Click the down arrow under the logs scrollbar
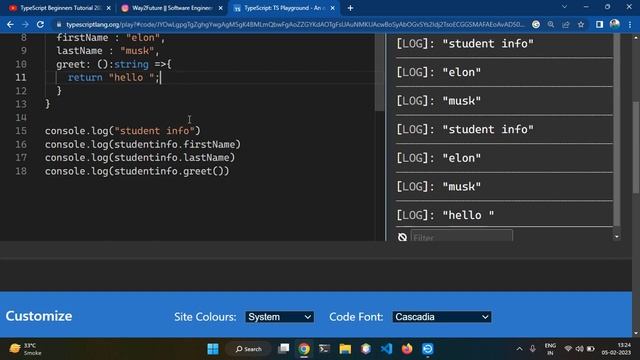The height and width of the screenshot is (360, 640). [616, 237]
